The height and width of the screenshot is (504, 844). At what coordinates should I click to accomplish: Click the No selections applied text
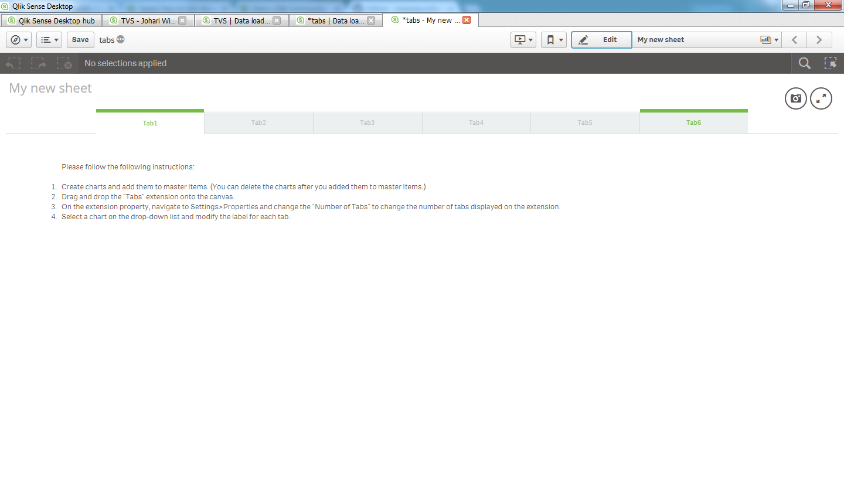[125, 63]
